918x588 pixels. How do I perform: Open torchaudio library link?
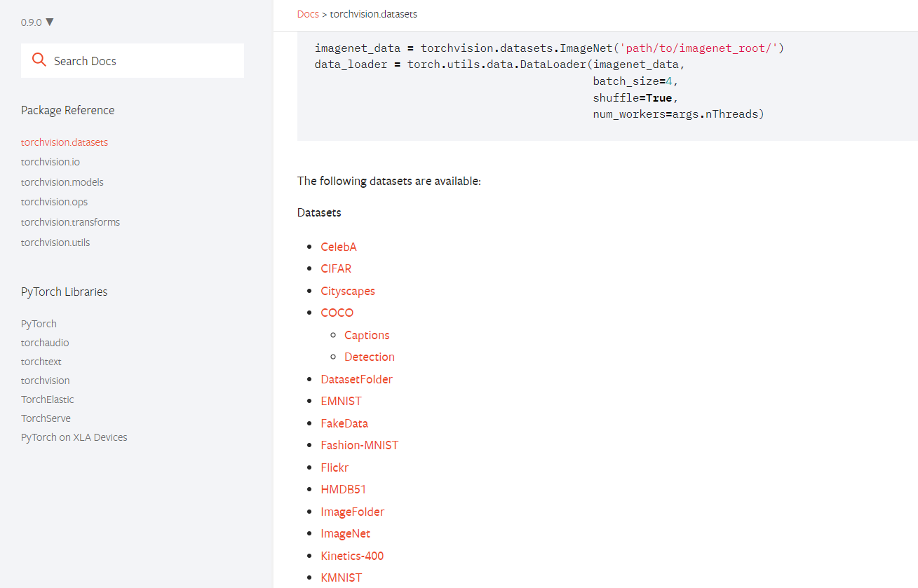click(45, 343)
